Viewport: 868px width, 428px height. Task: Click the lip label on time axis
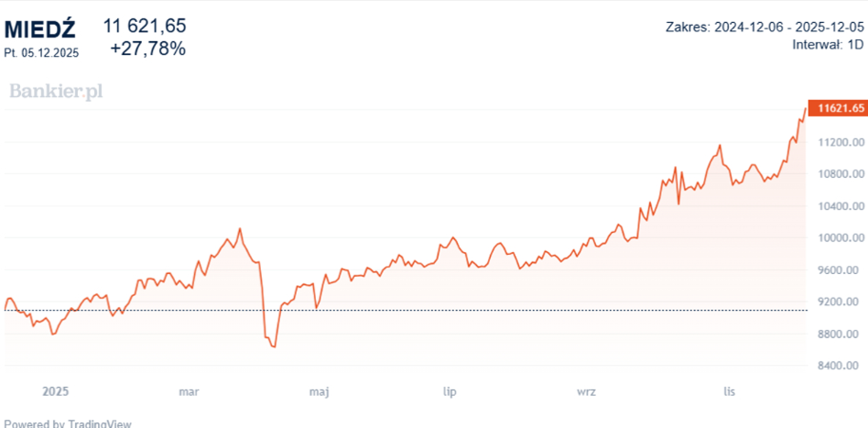coord(450,391)
